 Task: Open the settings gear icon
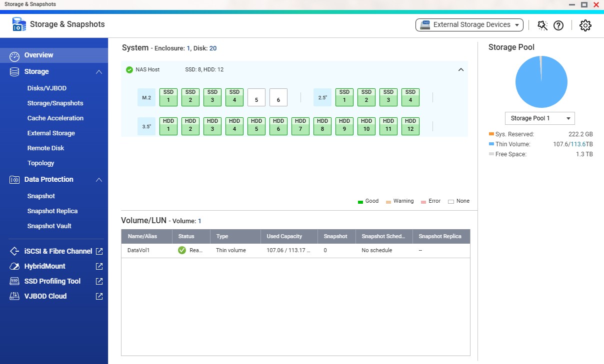point(585,25)
